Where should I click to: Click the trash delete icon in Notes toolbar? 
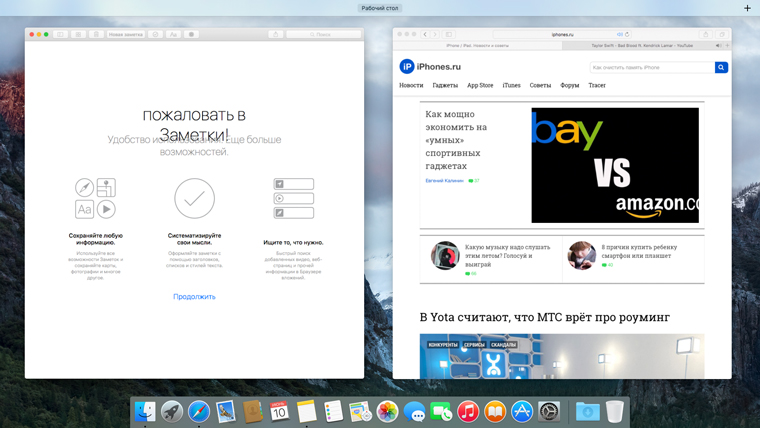click(96, 34)
